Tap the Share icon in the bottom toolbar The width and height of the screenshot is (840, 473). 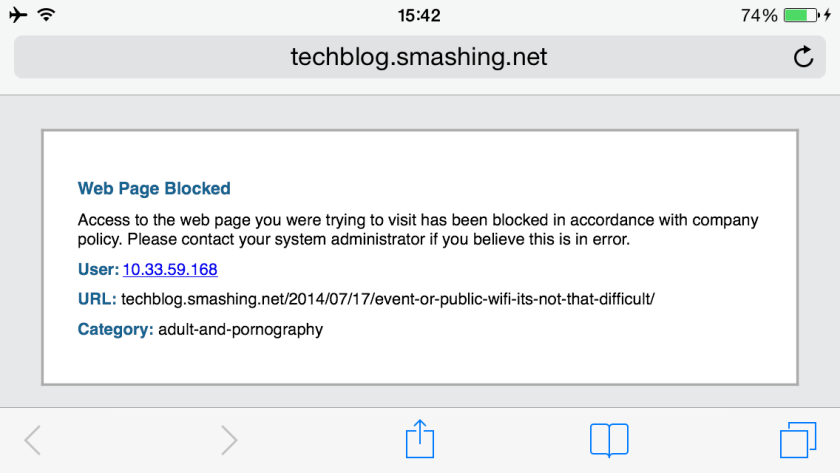(420, 440)
